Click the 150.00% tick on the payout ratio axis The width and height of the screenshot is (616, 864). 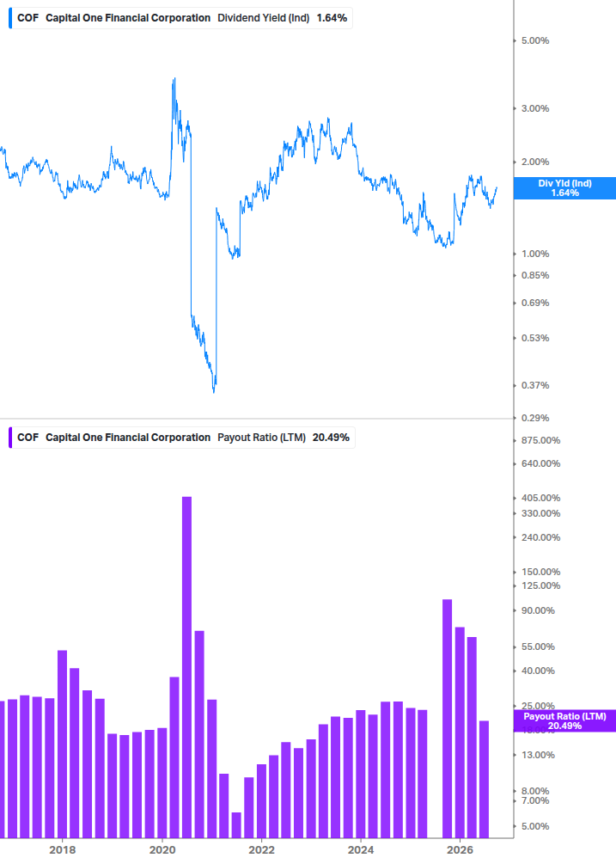pyautogui.click(x=540, y=572)
